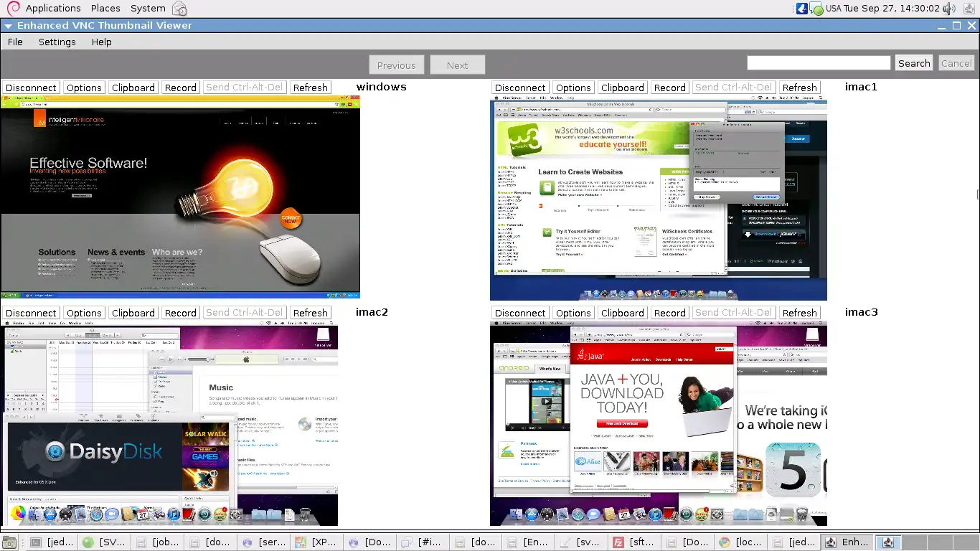Open the File menu
Screen dimensions: 980x551
(x=15, y=42)
